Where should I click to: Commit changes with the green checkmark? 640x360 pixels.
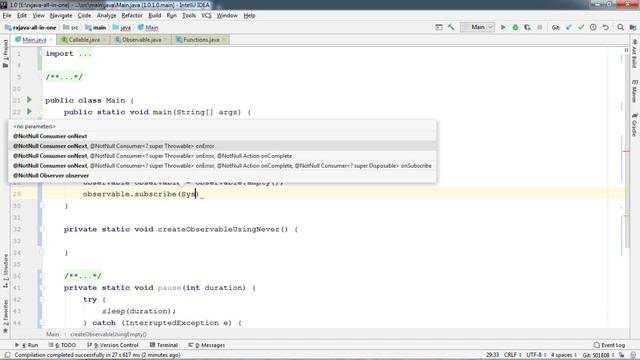pos(581,27)
